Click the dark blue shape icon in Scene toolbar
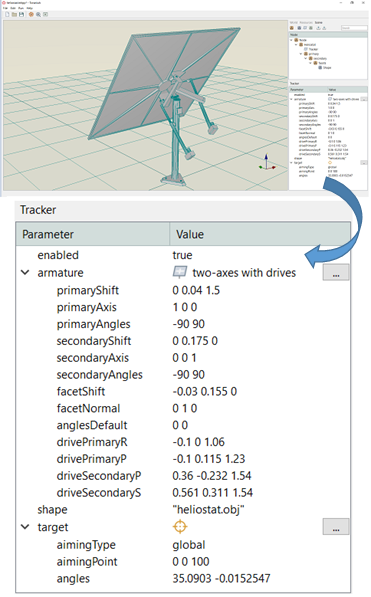 pos(299,28)
